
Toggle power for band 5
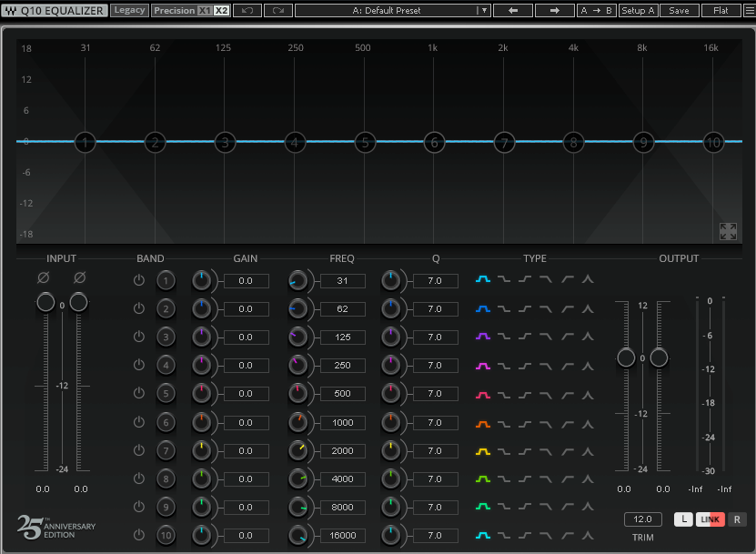[139, 394]
